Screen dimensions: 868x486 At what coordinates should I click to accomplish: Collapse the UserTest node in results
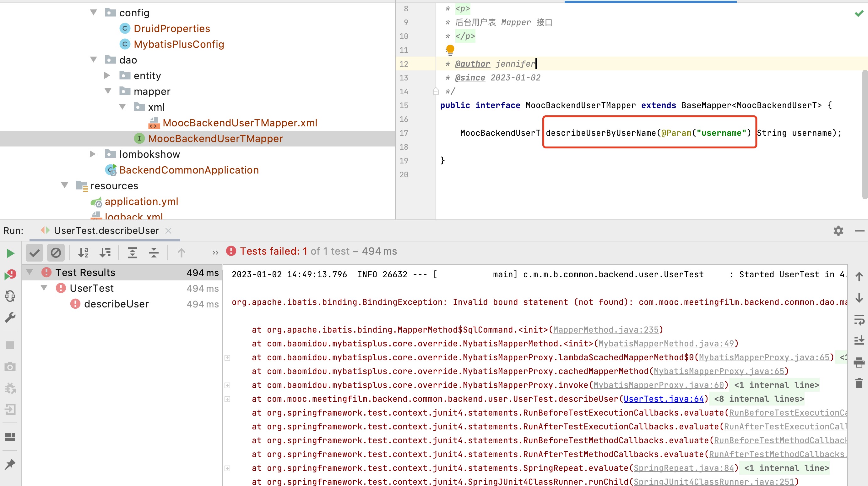click(44, 288)
